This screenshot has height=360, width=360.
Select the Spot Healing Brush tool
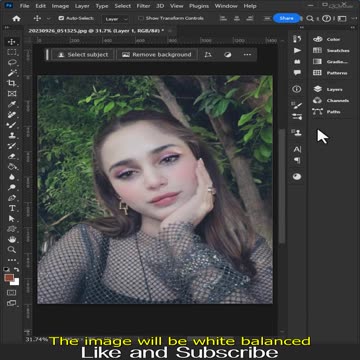click(12, 114)
